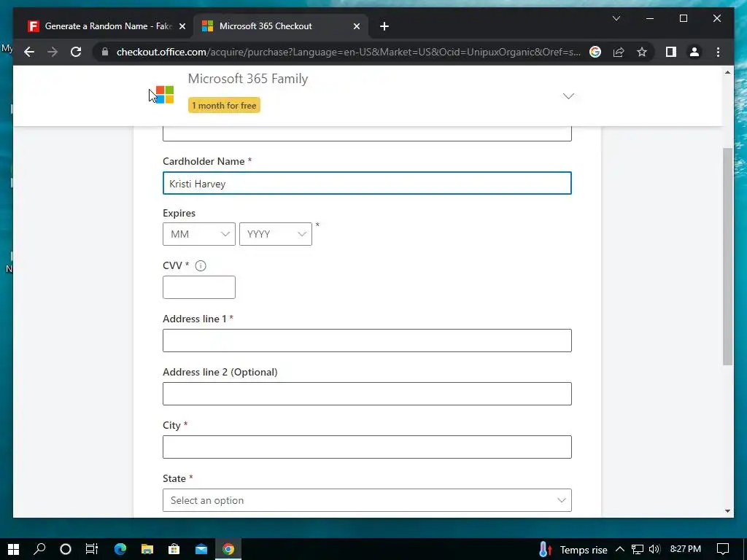Show CVV info tooltip icon

201,265
